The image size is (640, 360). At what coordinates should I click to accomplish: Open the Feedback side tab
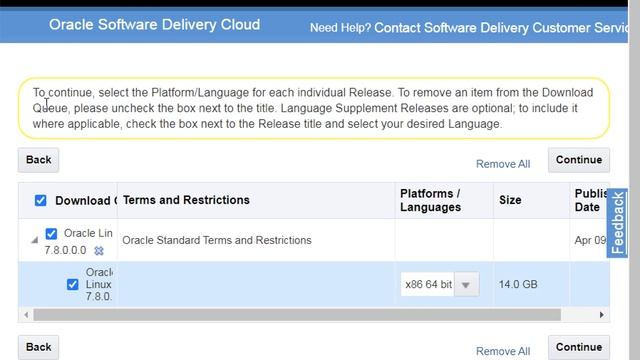[617, 223]
